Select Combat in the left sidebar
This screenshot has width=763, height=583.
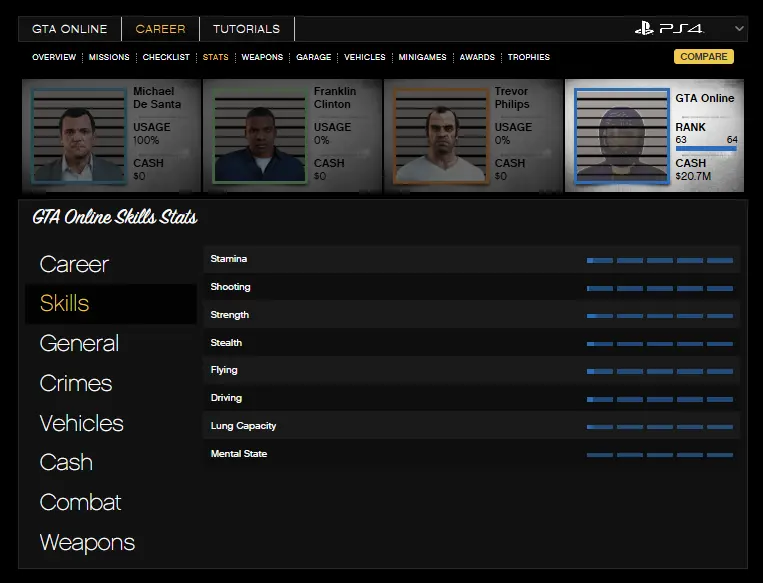tap(80, 502)
